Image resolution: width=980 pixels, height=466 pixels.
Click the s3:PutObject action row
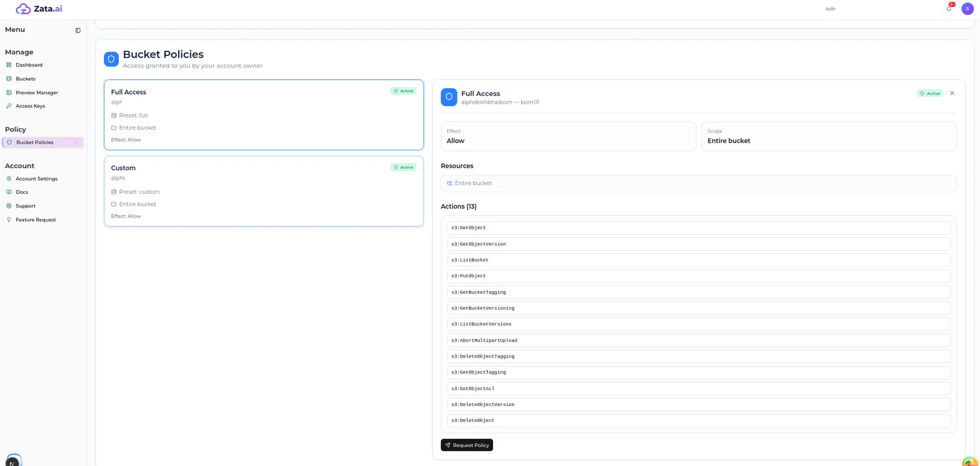pos(699,276)
